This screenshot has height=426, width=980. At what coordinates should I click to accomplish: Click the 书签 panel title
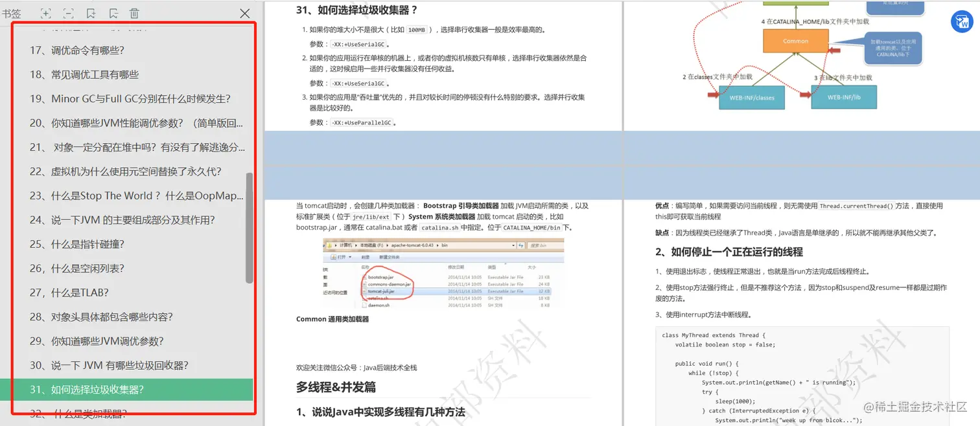(x=11, y=13)
